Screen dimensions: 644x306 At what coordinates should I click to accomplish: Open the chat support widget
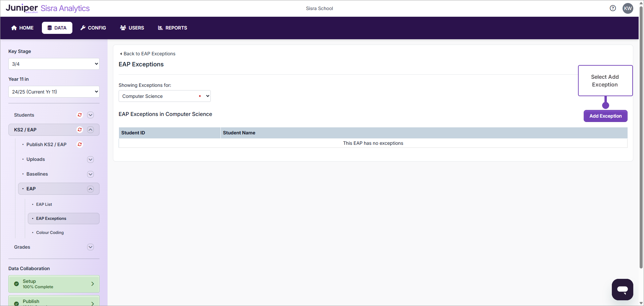[x=622, y=289]
